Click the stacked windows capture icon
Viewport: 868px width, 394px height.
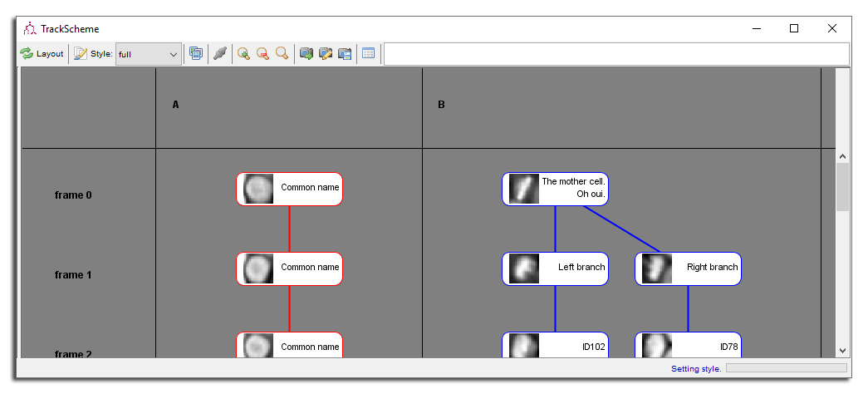(x=196, y=54)
